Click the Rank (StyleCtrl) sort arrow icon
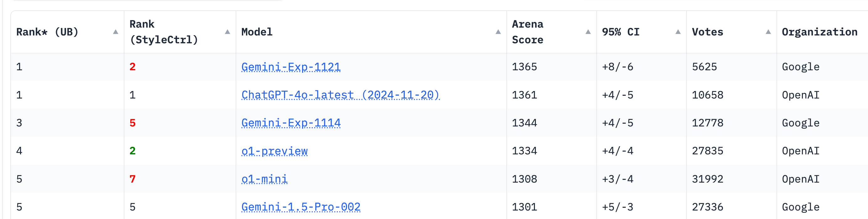This screenshot has height=219, width=868. coord(227,32)
